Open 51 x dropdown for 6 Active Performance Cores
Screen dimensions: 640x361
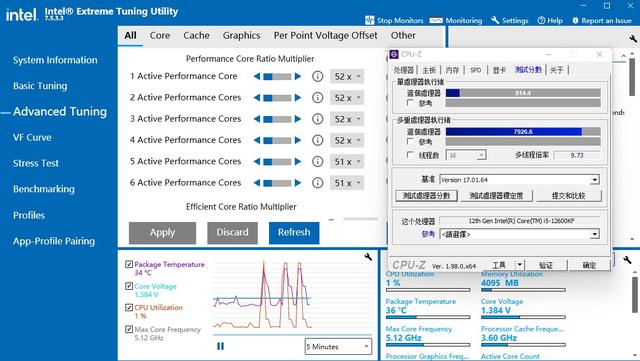[347, 183]
